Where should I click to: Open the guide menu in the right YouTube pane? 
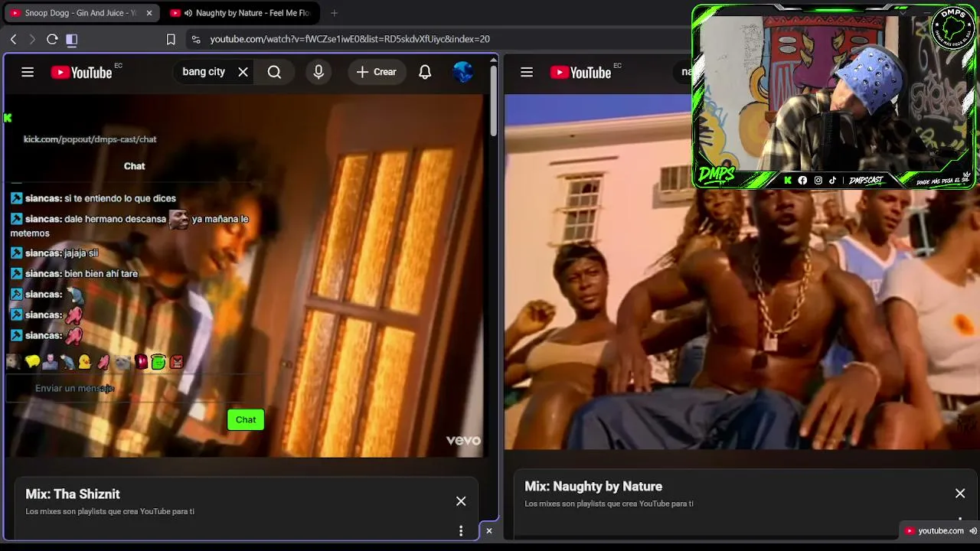[527, 72]
